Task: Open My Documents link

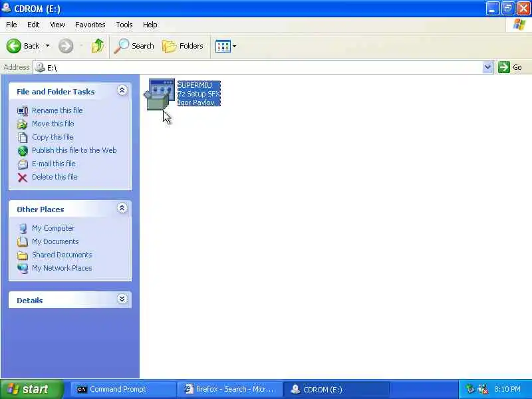Action: pos(55,241)
